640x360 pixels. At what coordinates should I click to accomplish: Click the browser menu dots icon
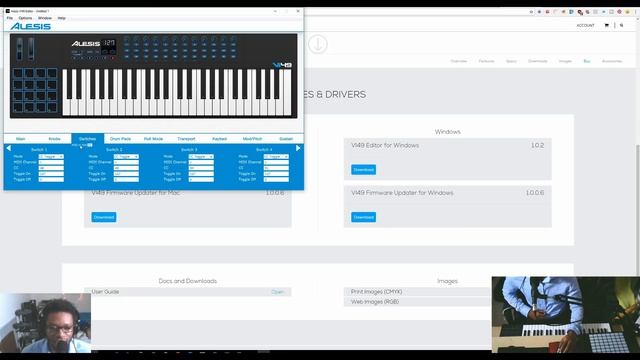635,12
